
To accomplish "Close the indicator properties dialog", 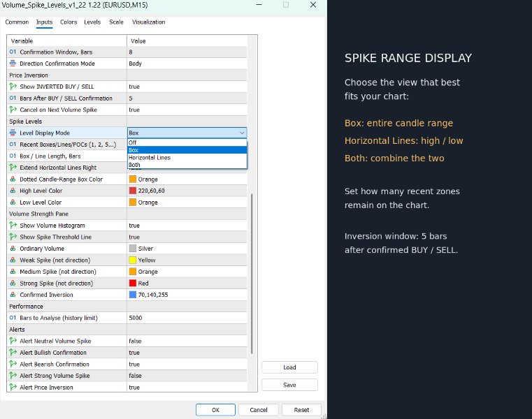I will click(313, 5).
